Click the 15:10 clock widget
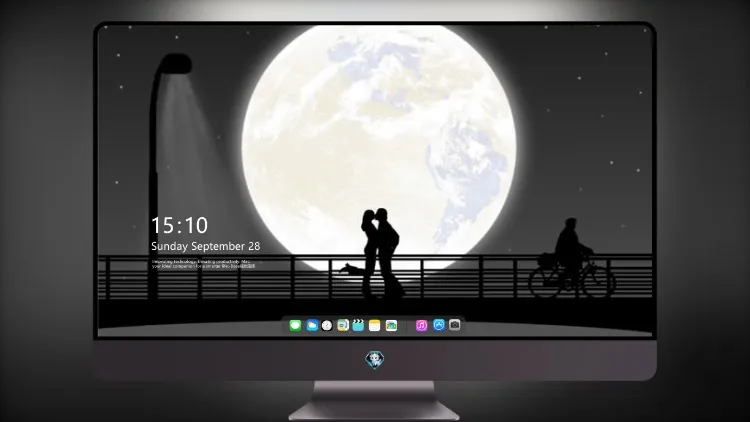750x422 pixels. click(x=180, y=225)
